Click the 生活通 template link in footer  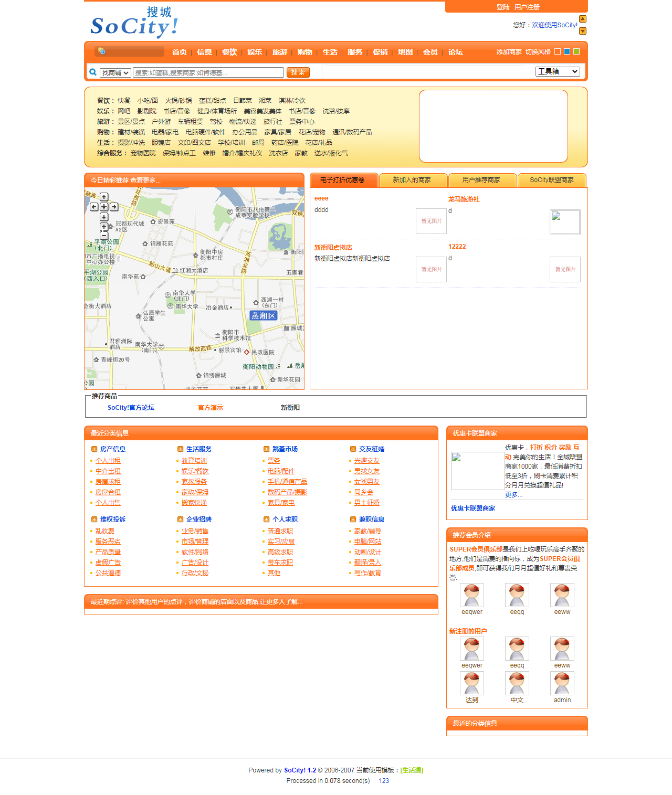tap(412, 770)
